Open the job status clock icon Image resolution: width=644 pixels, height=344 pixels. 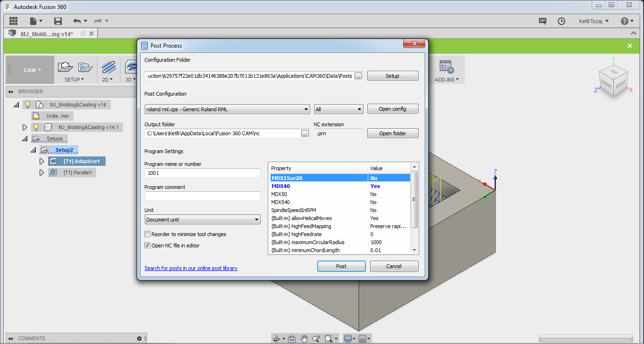point(561,21)
